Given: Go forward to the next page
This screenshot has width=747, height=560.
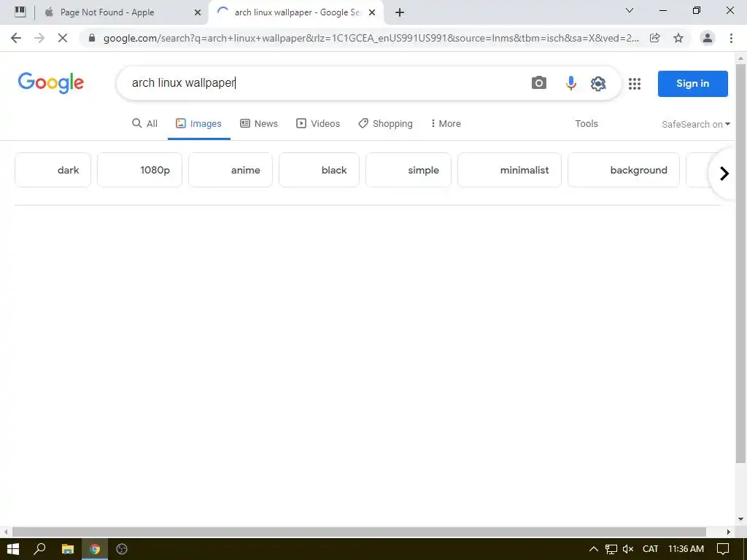Looking at the screenshot, I should [39, 38].
